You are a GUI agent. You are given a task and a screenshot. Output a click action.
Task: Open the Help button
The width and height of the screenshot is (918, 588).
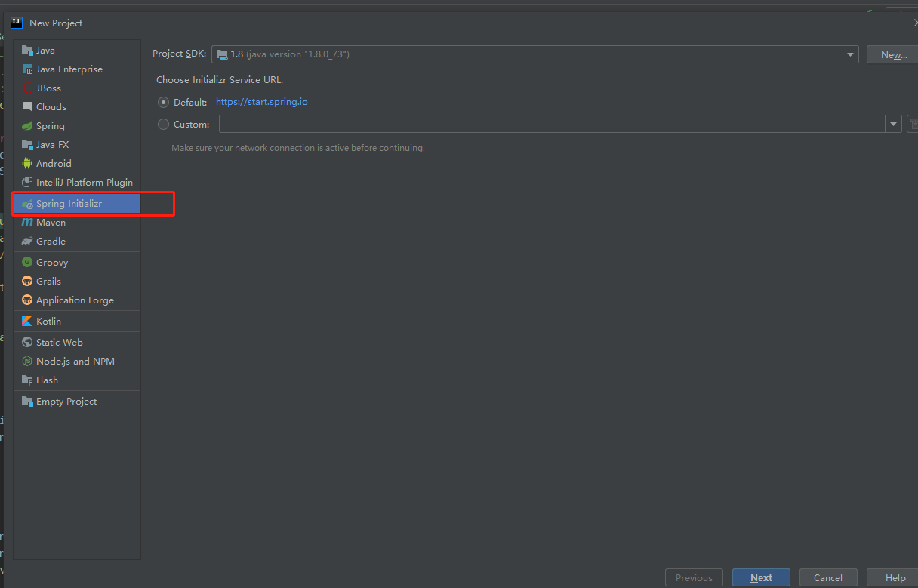[x=895, y=578]
